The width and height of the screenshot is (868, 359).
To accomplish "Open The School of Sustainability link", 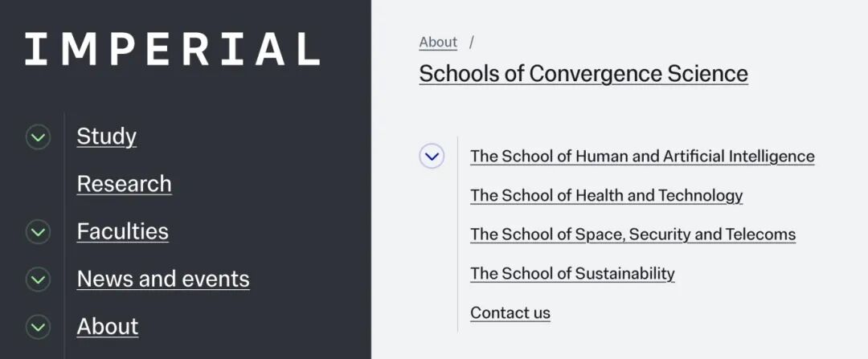I will [x=572, y=274].
